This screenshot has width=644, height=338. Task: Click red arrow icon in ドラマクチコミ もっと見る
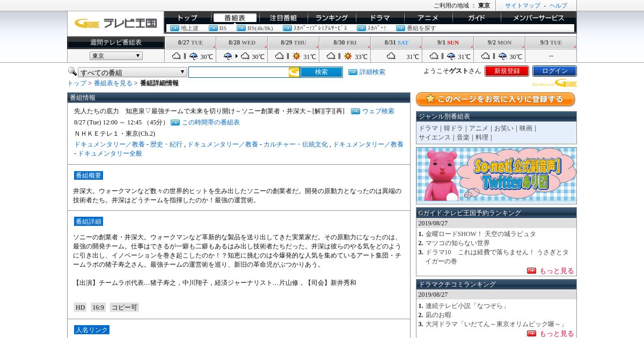pyautogui.click(x=531, y=334)
